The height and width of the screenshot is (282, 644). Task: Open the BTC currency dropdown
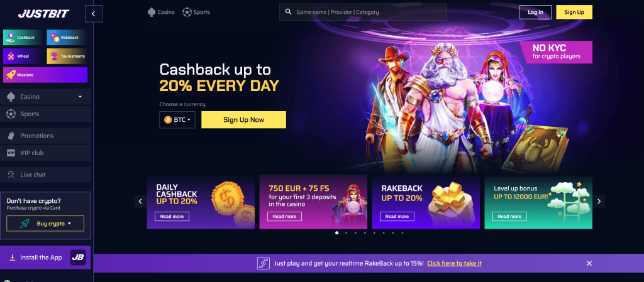tap(177, 120)
